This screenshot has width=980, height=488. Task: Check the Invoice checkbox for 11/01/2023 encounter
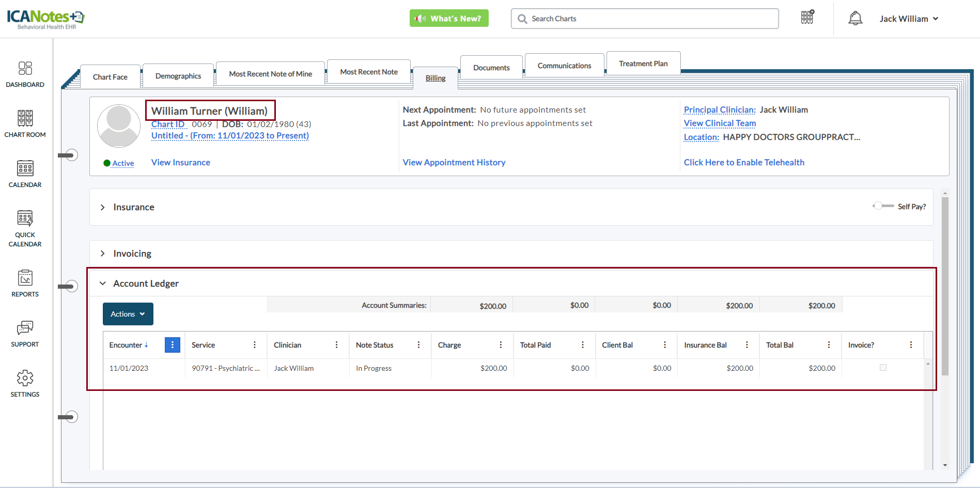click(x=883, y=368)
